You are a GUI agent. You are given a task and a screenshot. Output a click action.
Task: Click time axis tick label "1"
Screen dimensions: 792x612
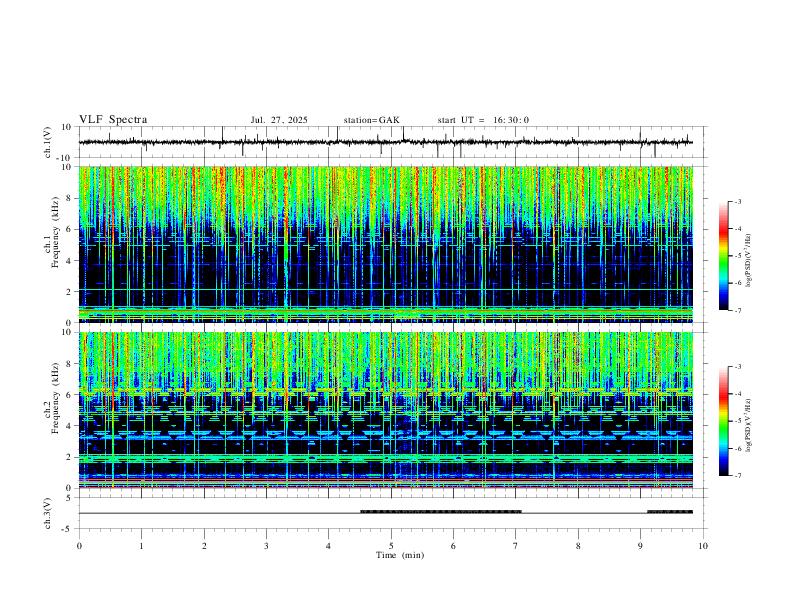[141, 546]
